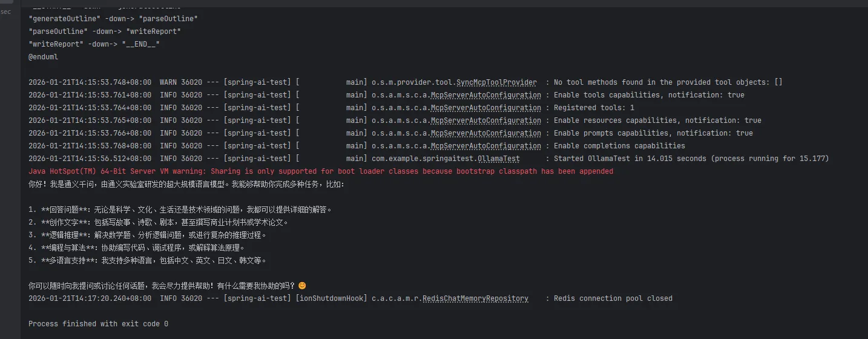Click the line starting '你可以随时向我提问'
Image resolution: width=868 pixels, height=339 pixels.
[168, 286]
